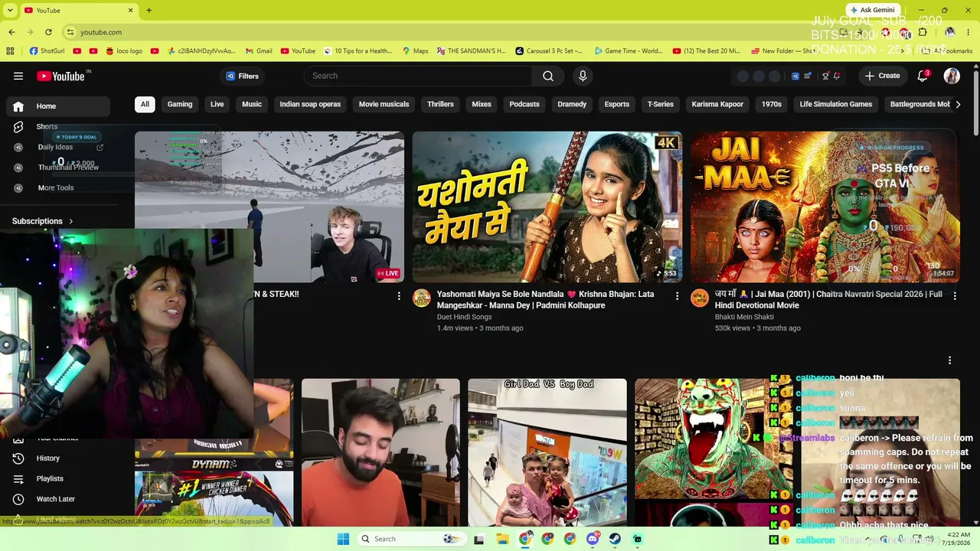Screen dimensions: 980x551
Task: Open options menu for Yashomati Maiya video
Action: (x=677, y=295)
